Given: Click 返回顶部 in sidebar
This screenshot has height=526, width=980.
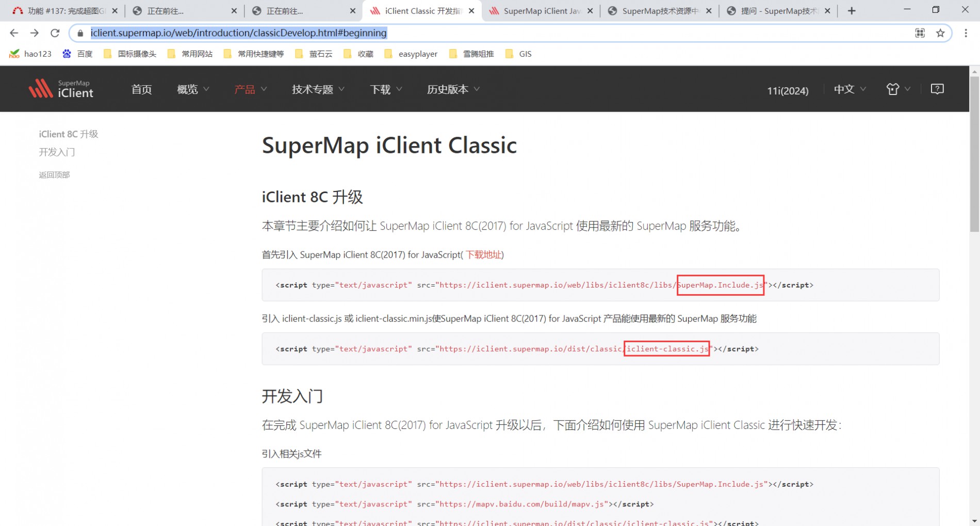Looking at the screenshot, I should 54,175.
